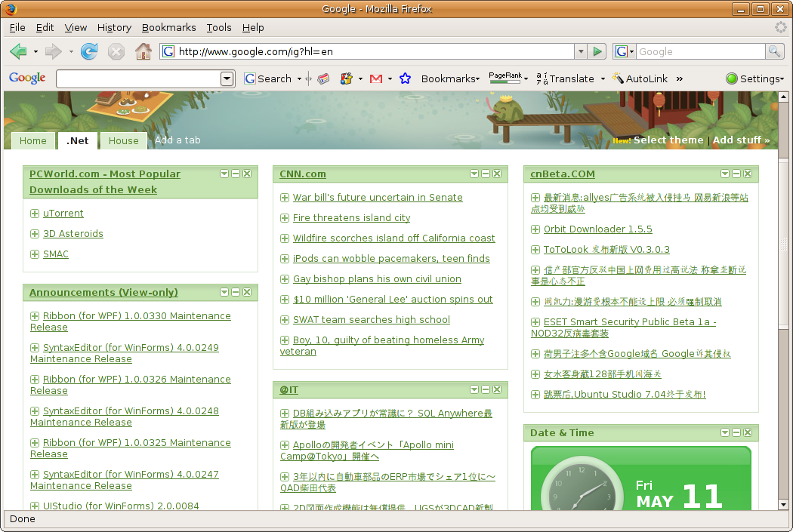The image size is (793, 532).
Task: Click the PageRank indicator
Action: pyautogui.click(x=505, y=78)
